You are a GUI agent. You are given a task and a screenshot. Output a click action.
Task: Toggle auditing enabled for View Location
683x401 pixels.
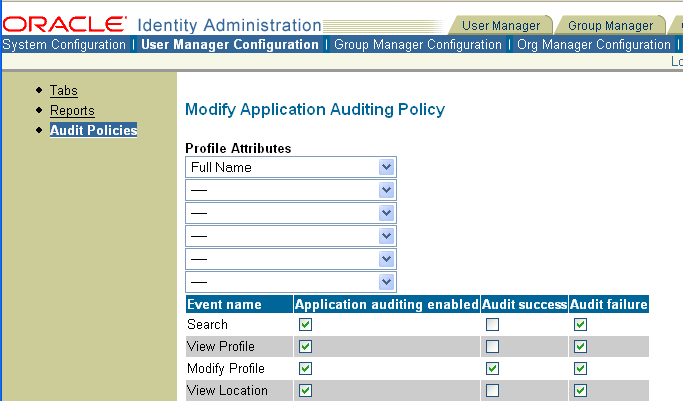pyautogui.click(x=305, y=391)
